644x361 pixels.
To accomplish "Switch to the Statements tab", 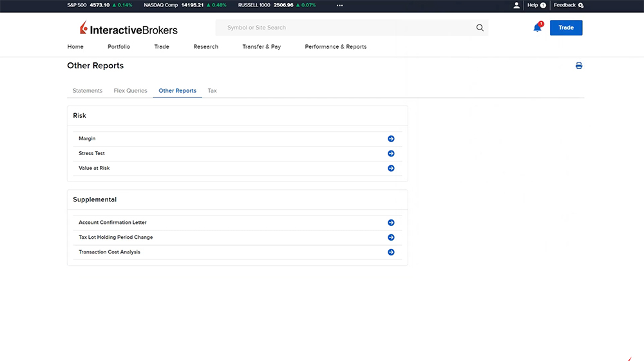I will [x=88, y=91].
